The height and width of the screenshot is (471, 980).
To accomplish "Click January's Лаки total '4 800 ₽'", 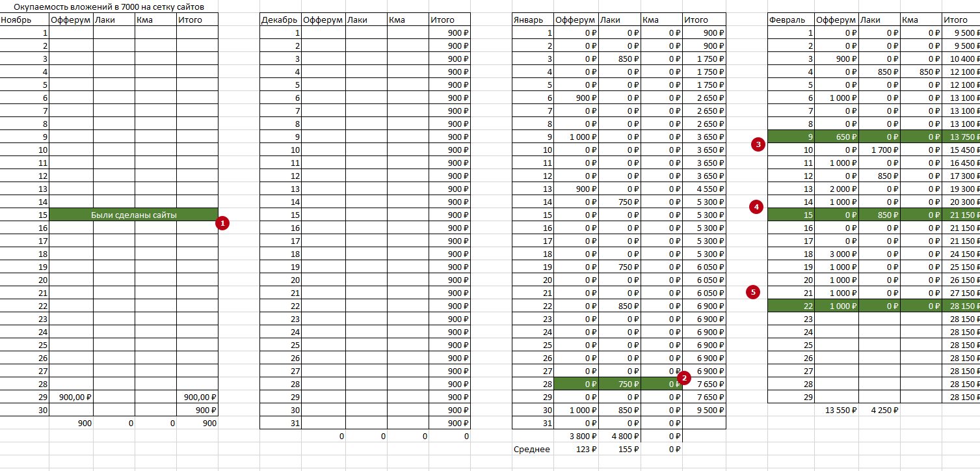I will [x=619, y=436].
